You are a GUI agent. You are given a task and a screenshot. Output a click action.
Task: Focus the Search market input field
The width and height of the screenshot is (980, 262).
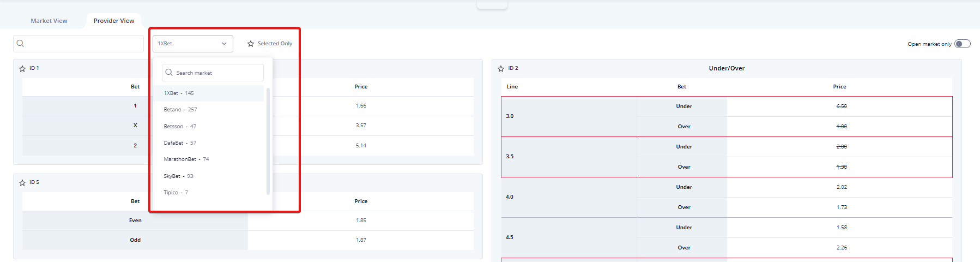point(218,73)
